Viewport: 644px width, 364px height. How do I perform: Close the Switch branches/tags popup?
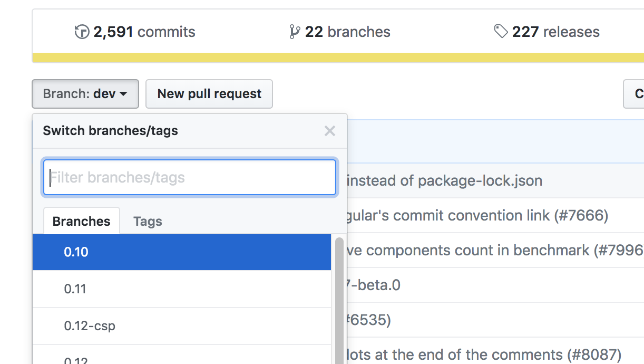(x=330, y=131)
